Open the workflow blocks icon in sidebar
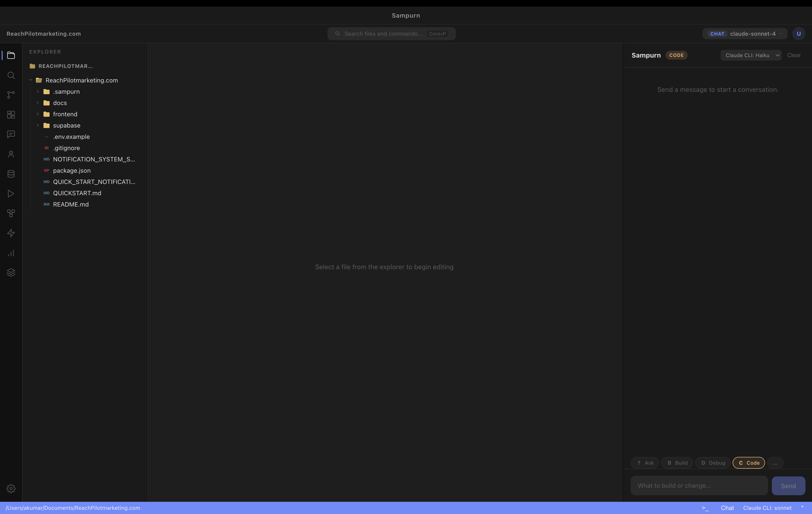The height and width of the screenshot is (514, 812). 11,213
